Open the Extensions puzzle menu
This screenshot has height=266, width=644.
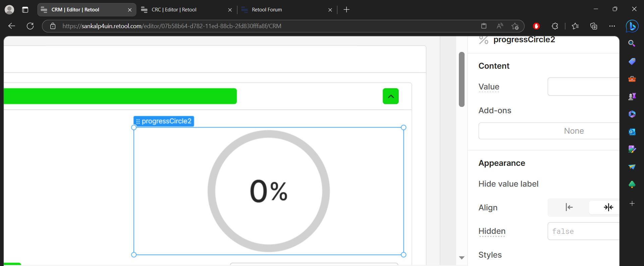point(555,26)
